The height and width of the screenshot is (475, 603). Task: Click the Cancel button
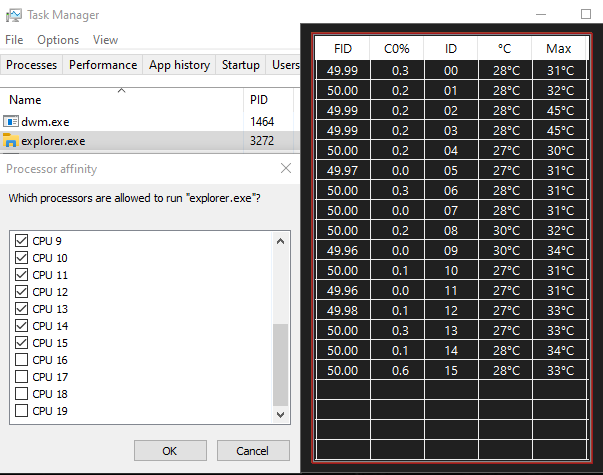253,450
